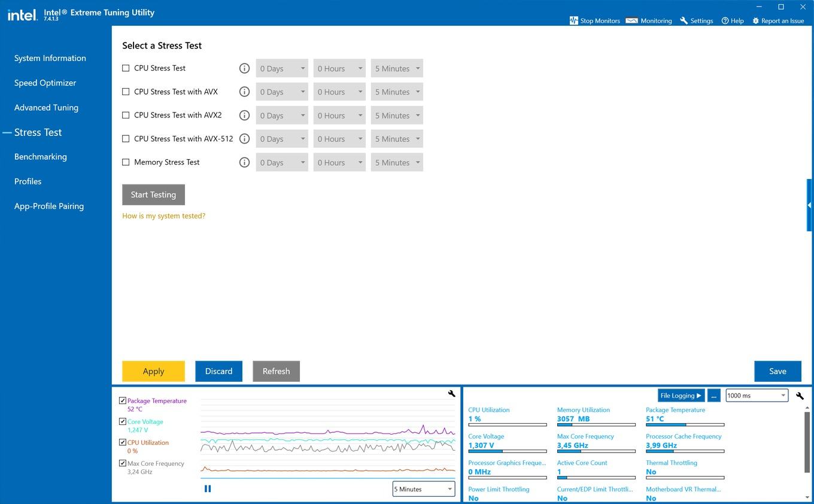
Task: Start File Logging
Action: coord(681,396)
